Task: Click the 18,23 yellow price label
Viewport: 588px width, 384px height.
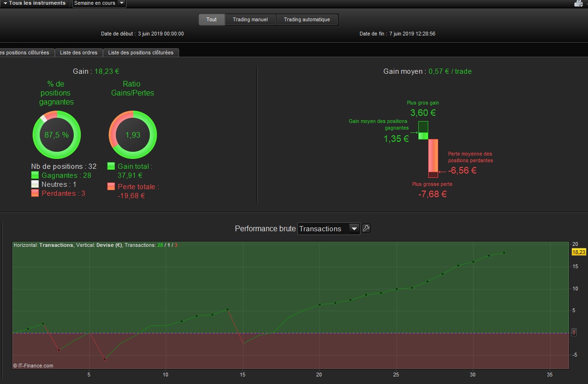Action: click(x=579, y=252)
